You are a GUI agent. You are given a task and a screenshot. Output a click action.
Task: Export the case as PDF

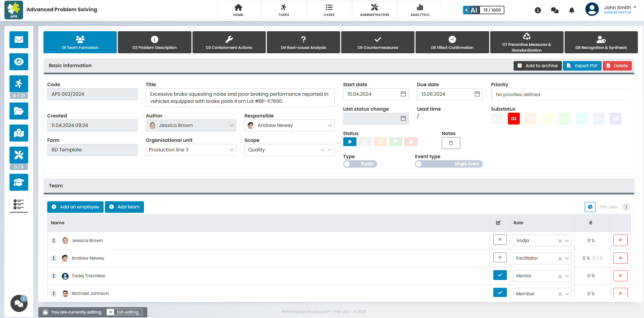click(x=582, y=66)
